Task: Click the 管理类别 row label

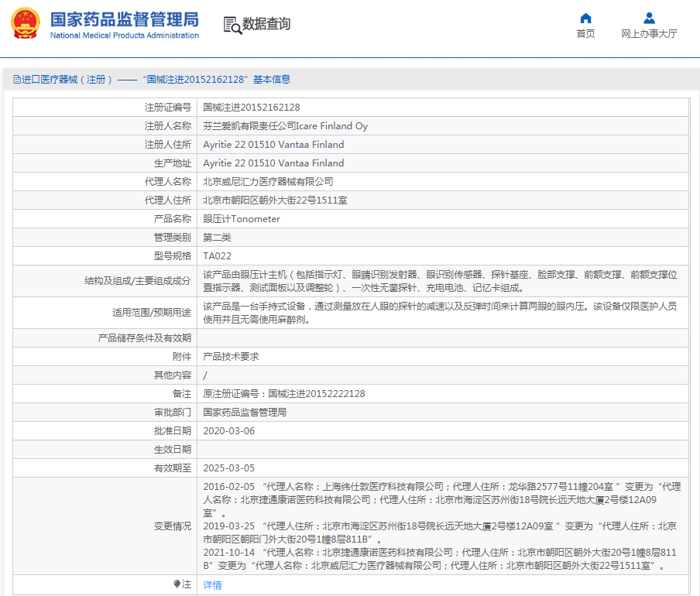Action: (x=173, y=238)
